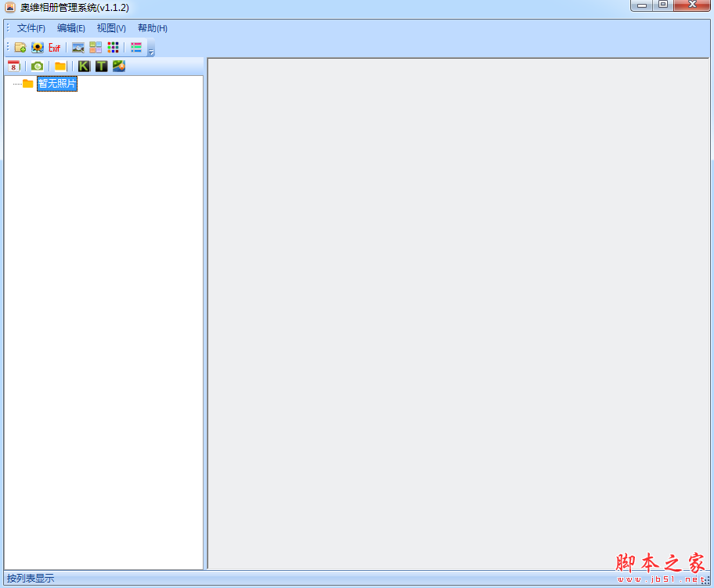Maximize the 奥维相册管理系统 window
Image resolution: width=714 pixels, height=588 pixels.
663,5
